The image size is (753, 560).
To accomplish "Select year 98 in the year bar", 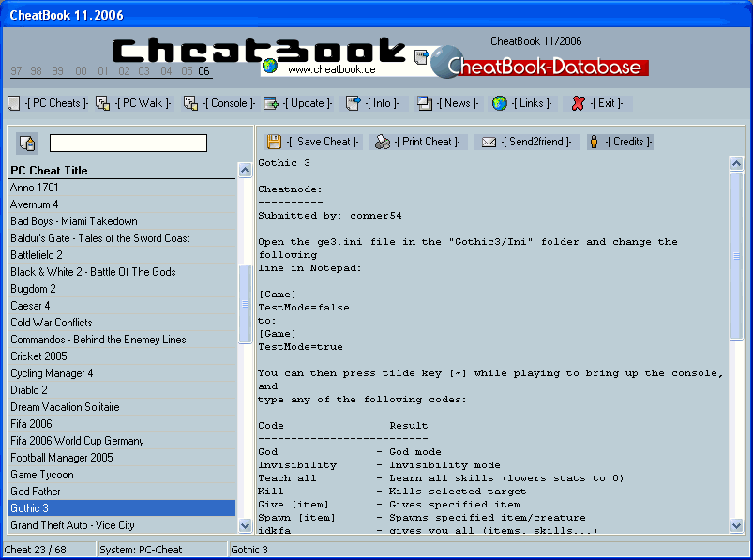I will point(36,71).
